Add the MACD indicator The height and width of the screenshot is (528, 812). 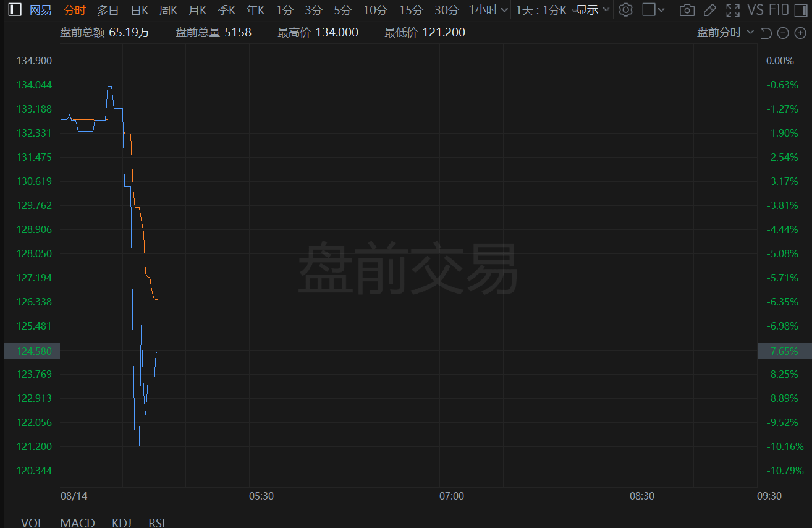pyautogui.click(x=77, y=523)
